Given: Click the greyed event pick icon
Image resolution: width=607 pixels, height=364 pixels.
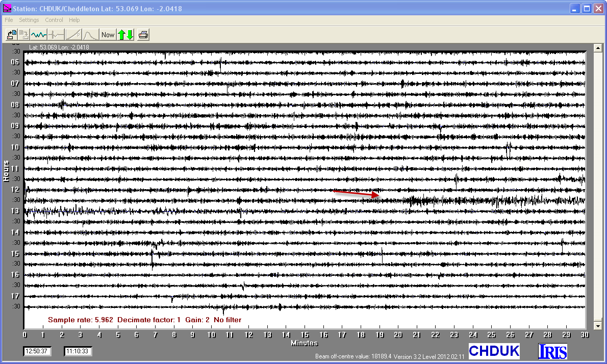Looking at the screenshot, I should coord(56,35).
